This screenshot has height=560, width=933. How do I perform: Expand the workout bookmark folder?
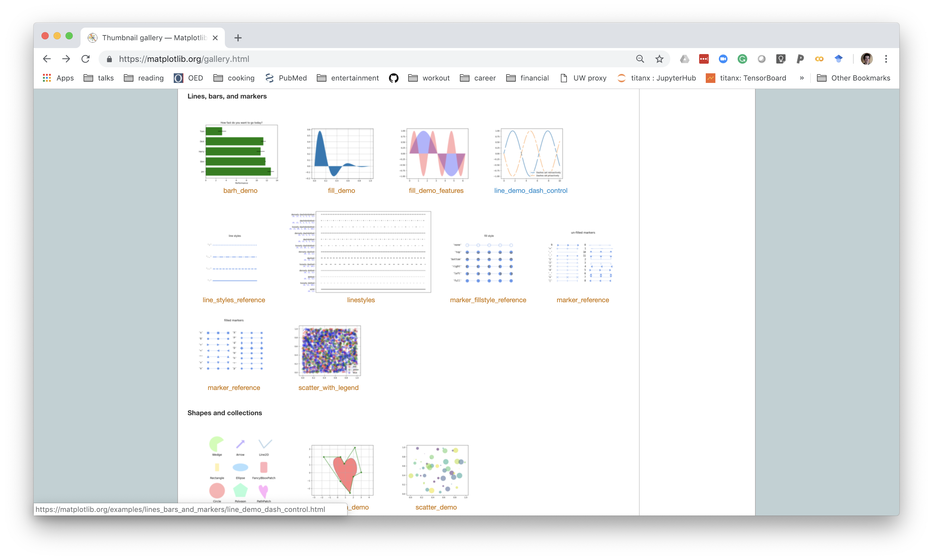point(429,78)
